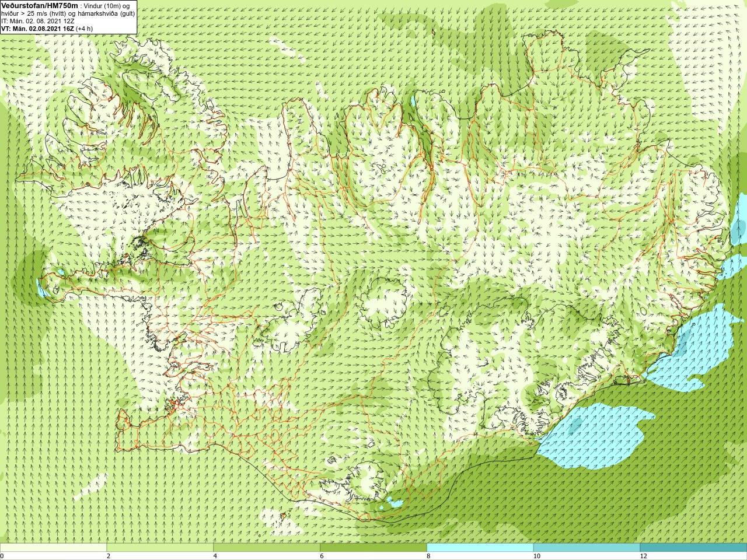Click the Veðurstofan/HM750m title text
747x560 pixels.
click(40, 5)
